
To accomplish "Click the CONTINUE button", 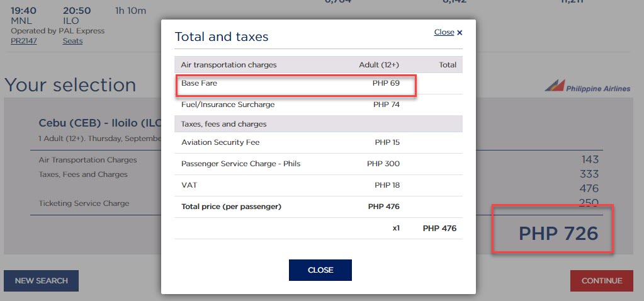I will point(602,281).
